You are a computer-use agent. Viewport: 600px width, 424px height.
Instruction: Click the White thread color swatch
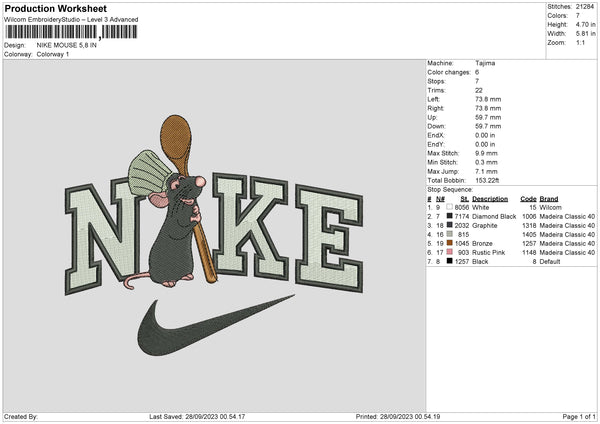(449, 207)
